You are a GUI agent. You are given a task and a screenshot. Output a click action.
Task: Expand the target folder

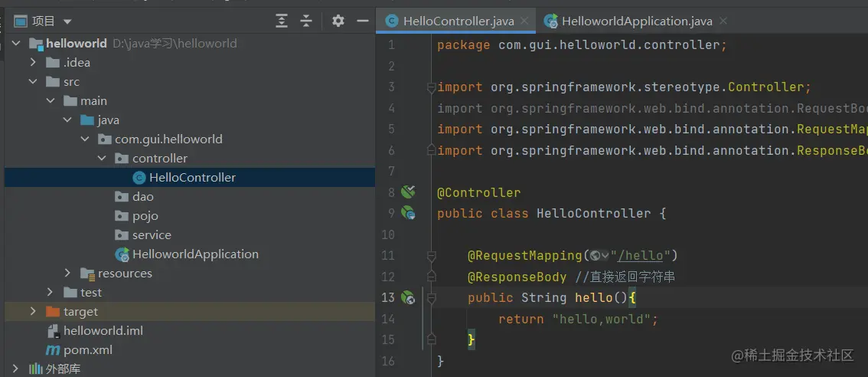[33, 312]
